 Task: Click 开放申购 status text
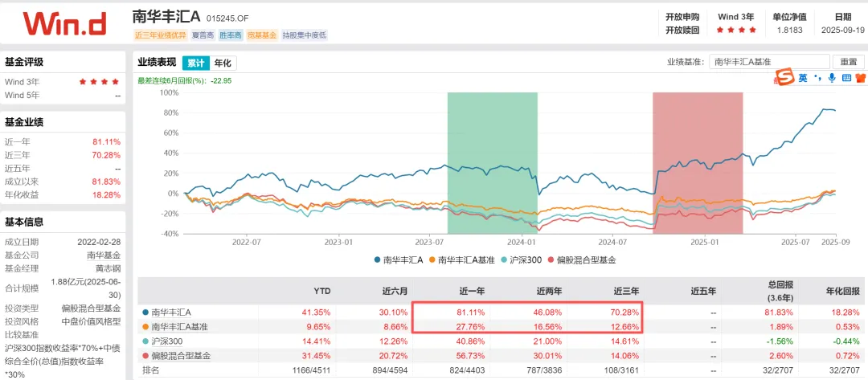682,17
